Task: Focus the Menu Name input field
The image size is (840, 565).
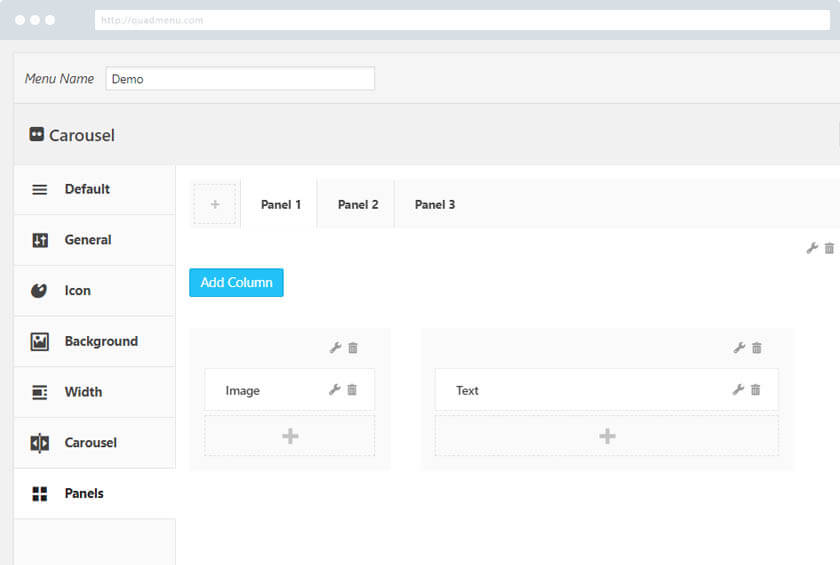Action: [240, 79]
